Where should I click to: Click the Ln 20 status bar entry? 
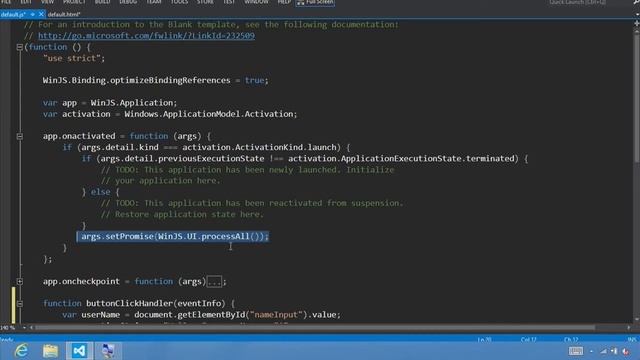point(484,340)
